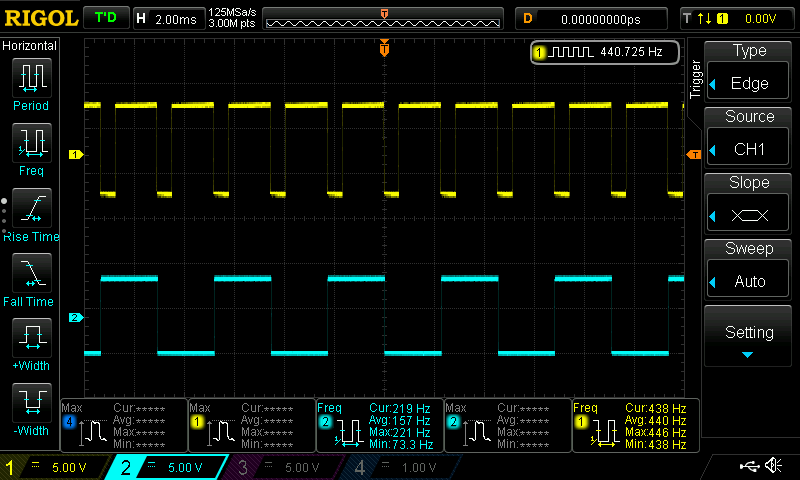
Task: Click the T'D trigger status indicator
Action: 104,18
